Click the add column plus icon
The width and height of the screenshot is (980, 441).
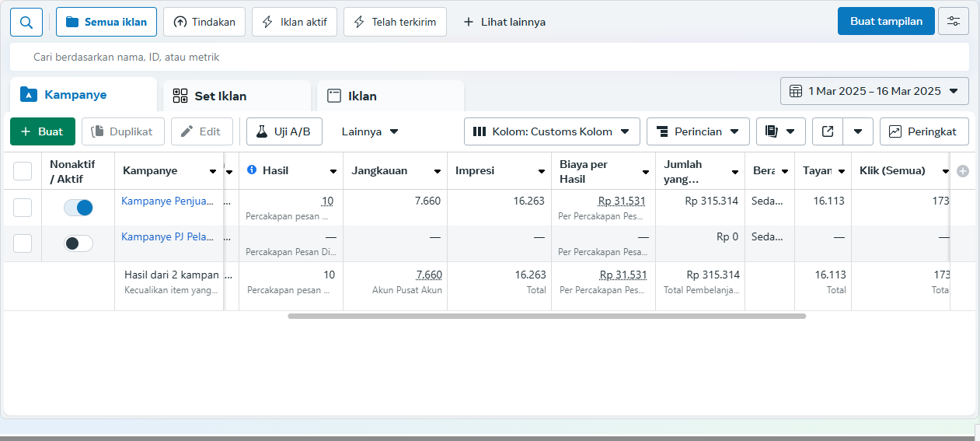963,171
